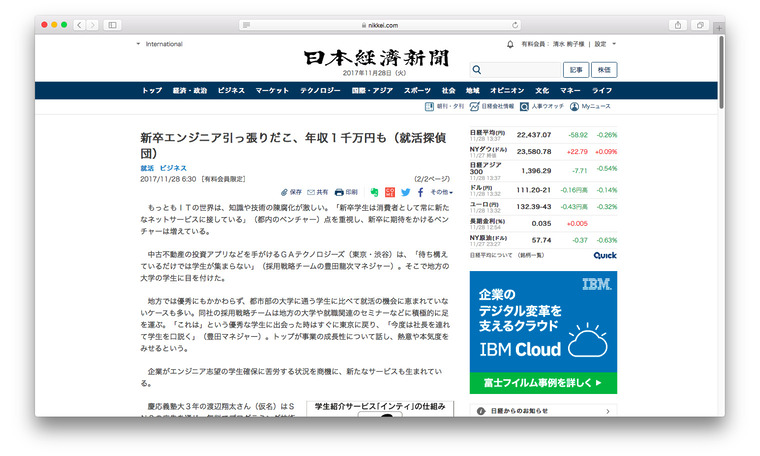Expand 日経からのお知らせ section

point(606,410)
